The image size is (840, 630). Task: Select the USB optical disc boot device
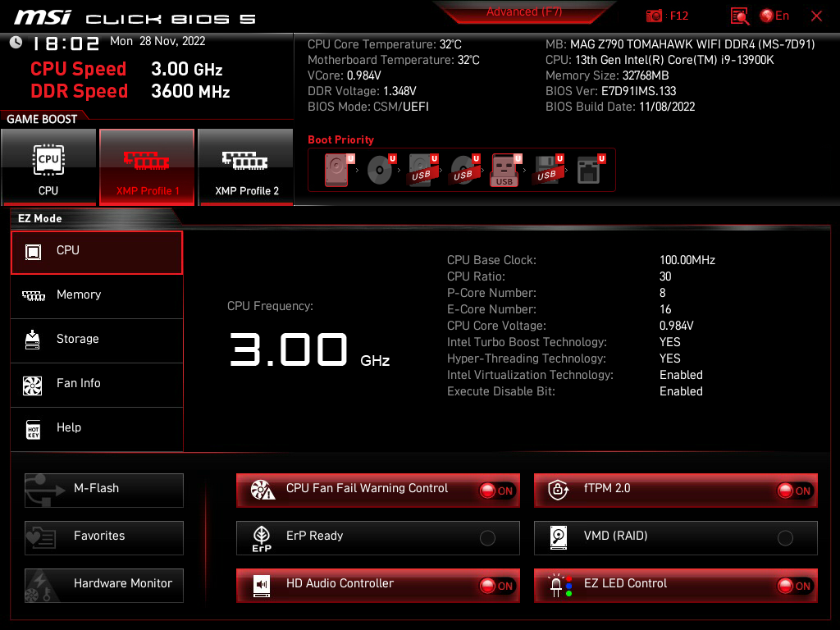464,170
